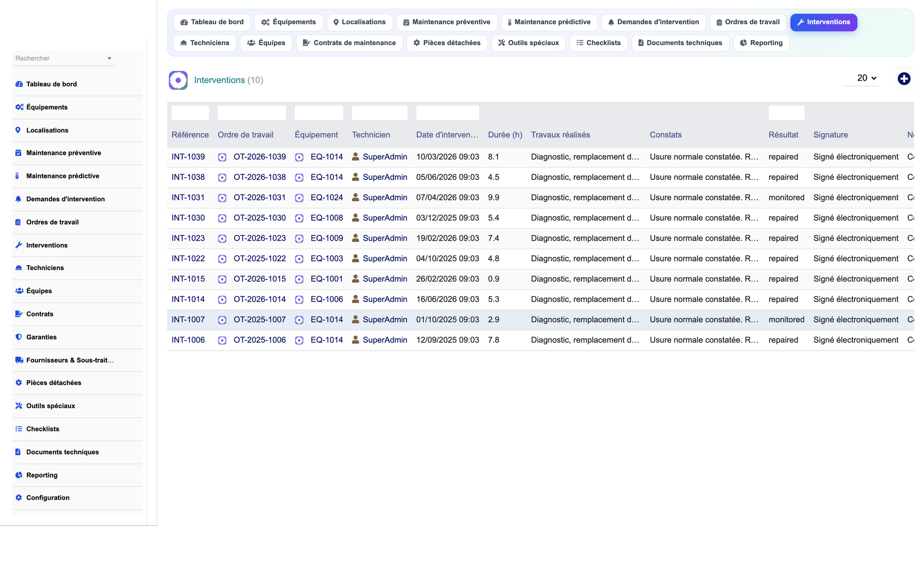Click the pie chart icon beside sidebar Reporting
Image resolution: width=924 pixels, height=572 pixels.
point(19,475)
